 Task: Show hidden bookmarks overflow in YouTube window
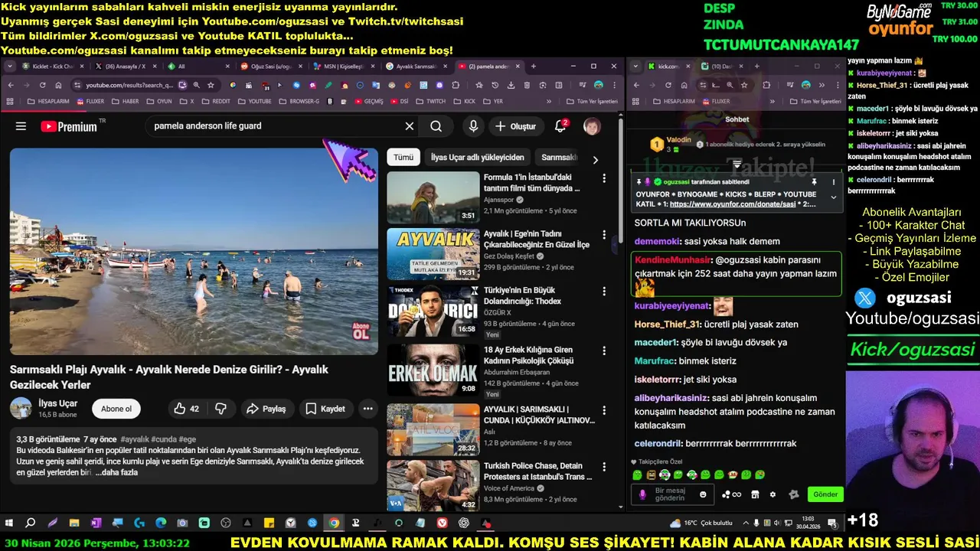[548, 101]
